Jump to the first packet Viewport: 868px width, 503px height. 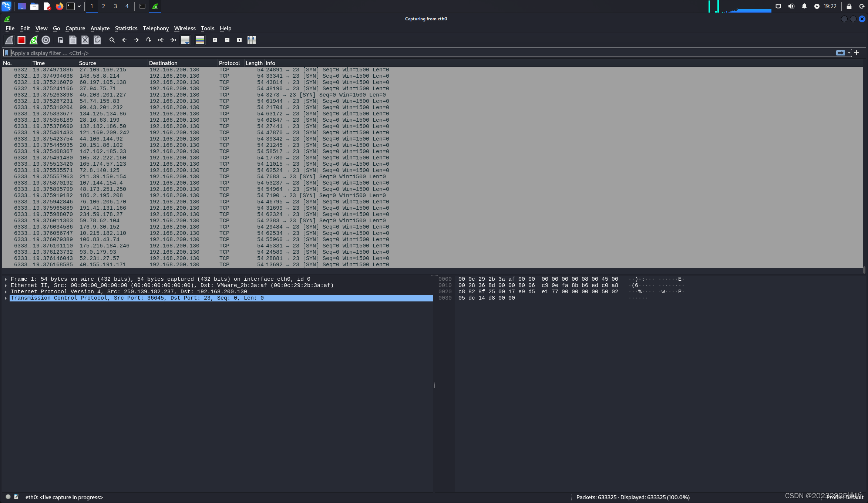[x=161, y=40]
